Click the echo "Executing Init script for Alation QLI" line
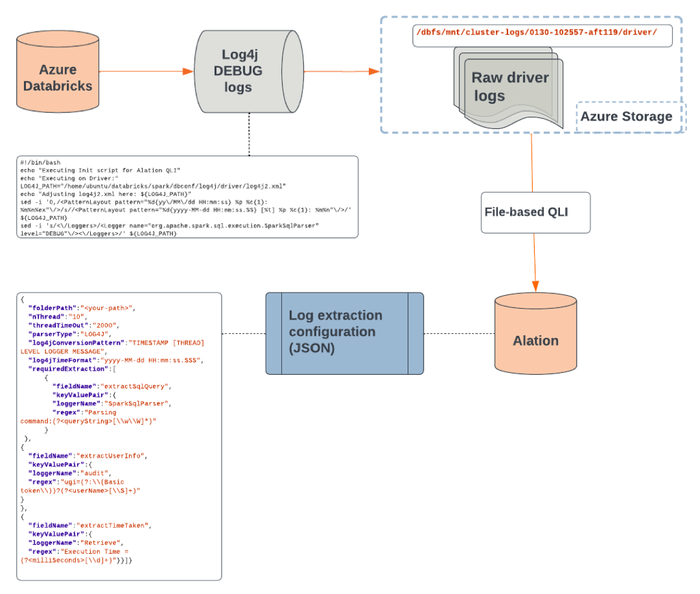Viewport: 700px width, 594px height. point(100,170)
